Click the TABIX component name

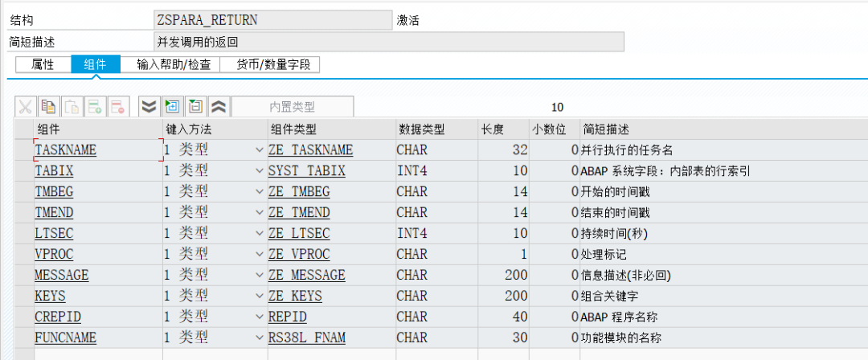point(54,171)
